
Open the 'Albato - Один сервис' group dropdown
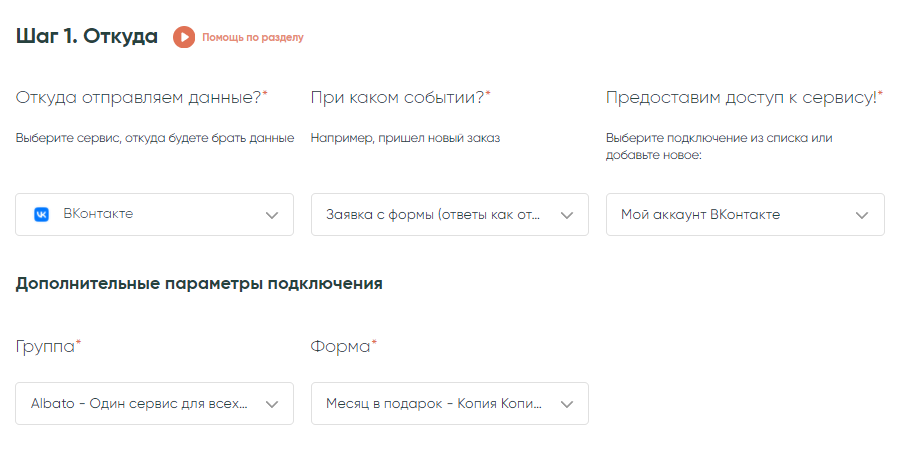coord(154,404)
